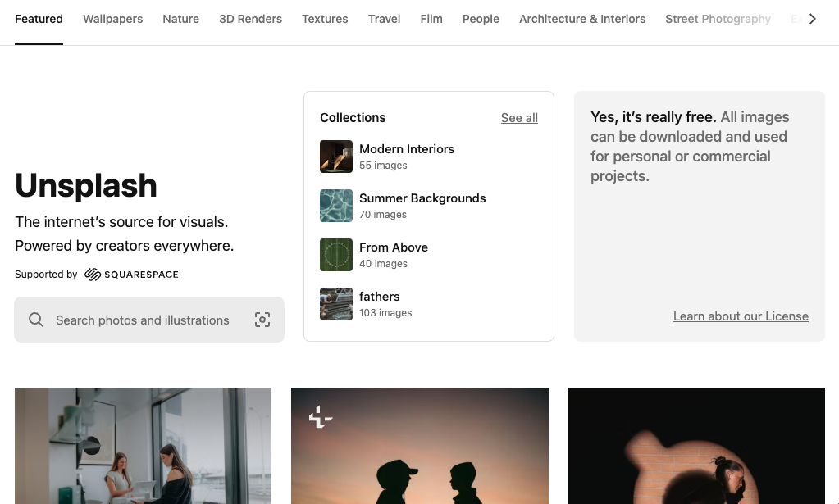
Task: Open the sunset silhouette kids photo
Action: (x=420, y=446)
